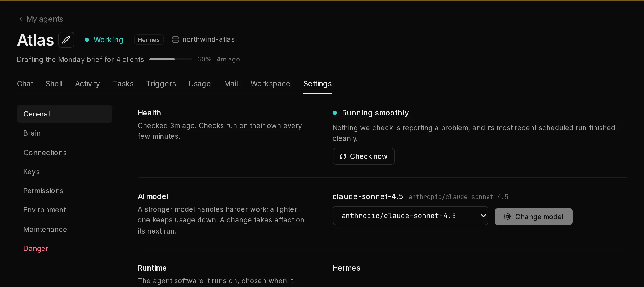Open the Mail tab
Screen dimensions: 644x287
point(231,84)
